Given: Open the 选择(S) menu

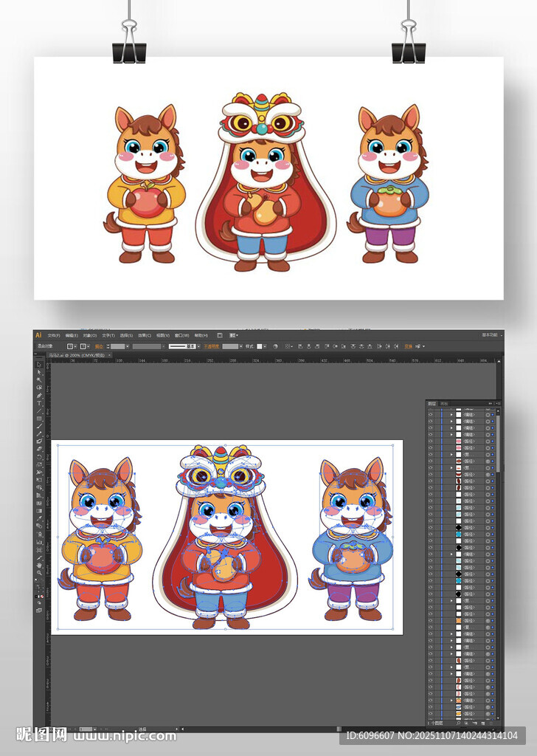Looking at the screenshot, I should point(126,335).
